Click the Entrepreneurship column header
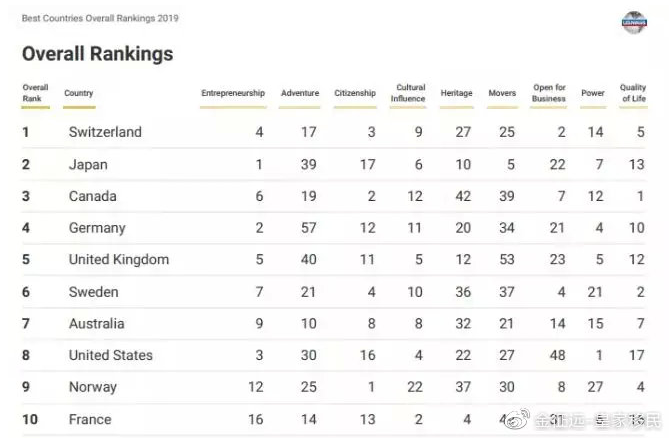Viewport: 671px width, 438px height. click(233, 94)
